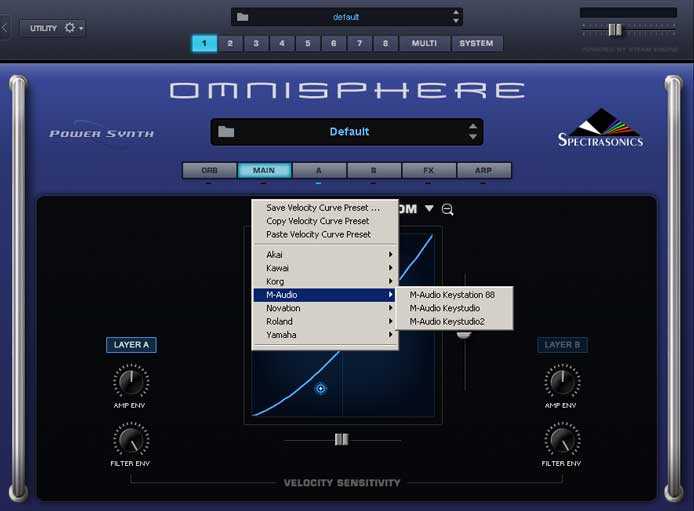The image size is (694, 511).
Task: Select part 5 button
Action: point(308,43)
